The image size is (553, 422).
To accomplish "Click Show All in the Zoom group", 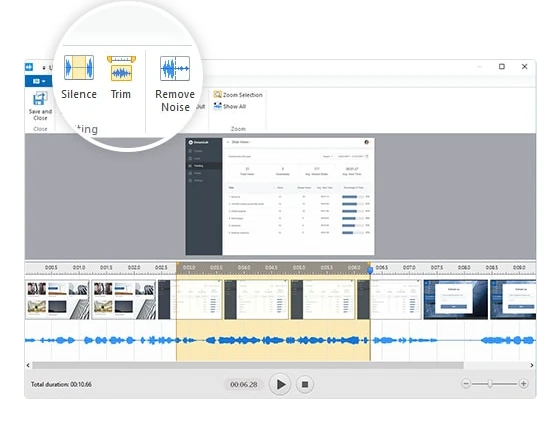I will click(230, 106).
